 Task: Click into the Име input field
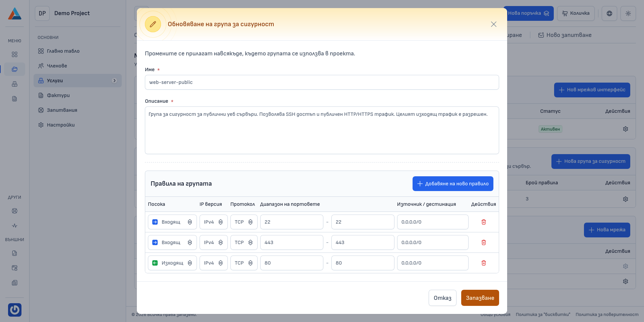point(322,82)
